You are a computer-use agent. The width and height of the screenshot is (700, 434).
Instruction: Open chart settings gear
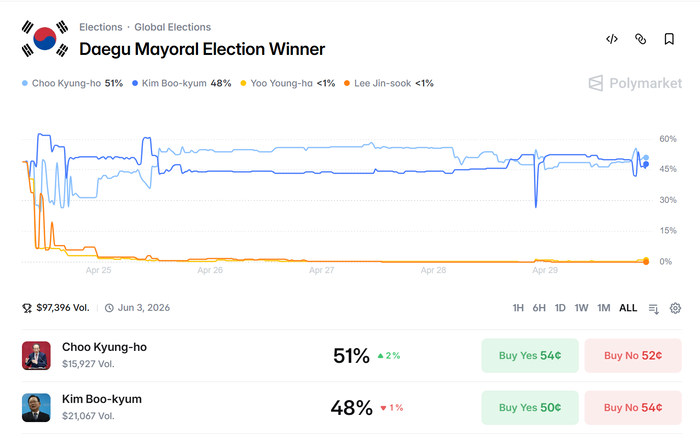(x=675, y=308)
